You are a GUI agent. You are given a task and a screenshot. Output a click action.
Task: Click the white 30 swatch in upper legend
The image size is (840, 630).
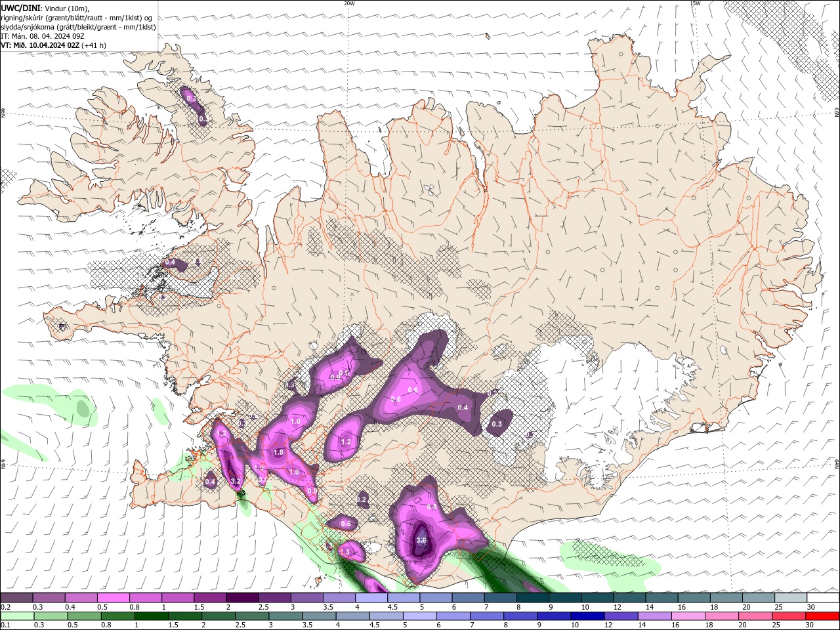pyautogui.click(x=823, y=598)
